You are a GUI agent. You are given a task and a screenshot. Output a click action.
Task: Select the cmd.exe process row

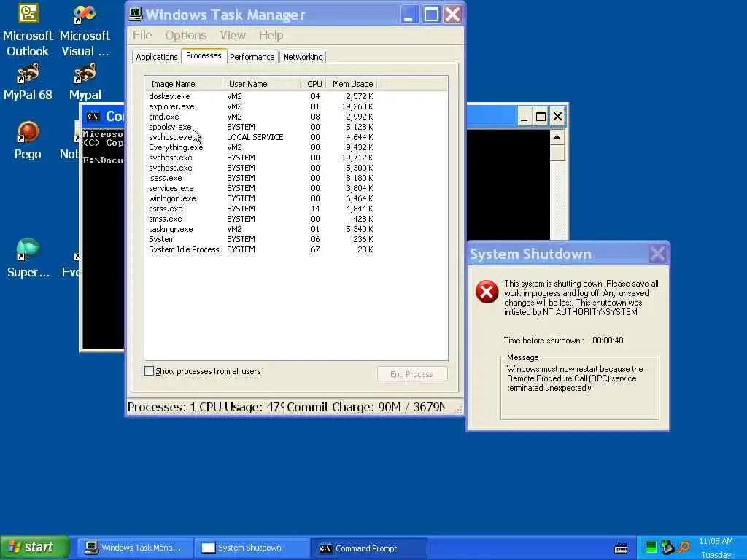click(x=261, y=117)
